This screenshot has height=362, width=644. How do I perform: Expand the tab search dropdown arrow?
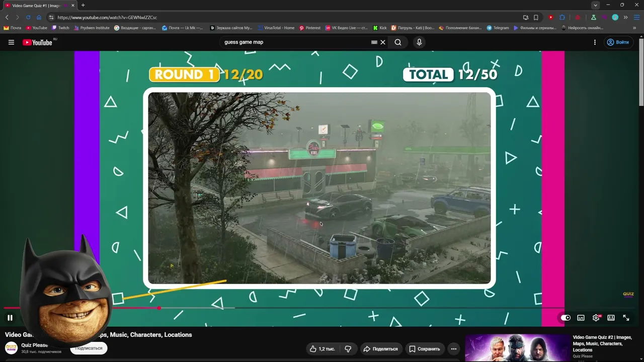tap(595, 5)
